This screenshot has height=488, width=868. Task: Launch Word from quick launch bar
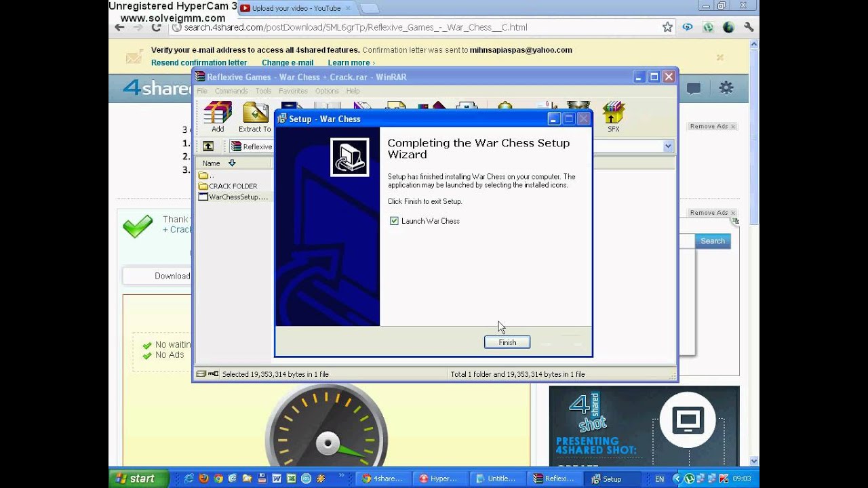click(x=277, y=479)
